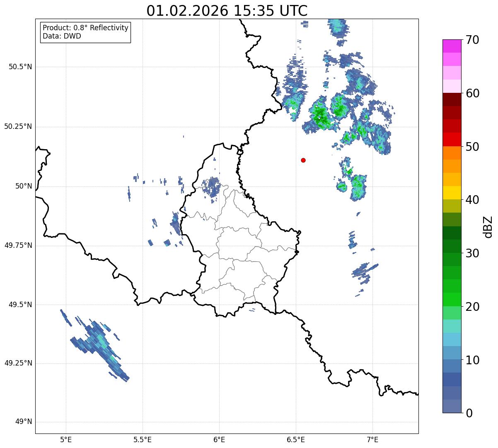Click the colorbar value 10
This screenshot has width=498, height=448.
pos(473,360)
